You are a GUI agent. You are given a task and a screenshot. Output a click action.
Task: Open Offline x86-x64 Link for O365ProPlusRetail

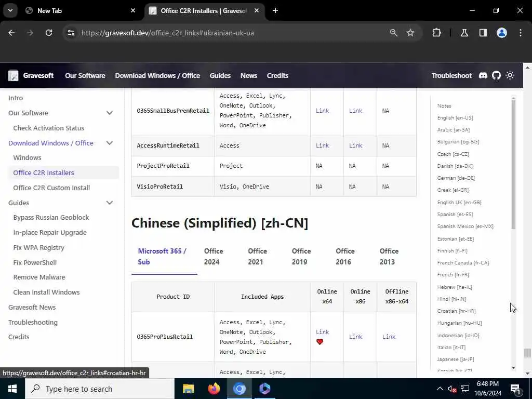coord(389,337)
